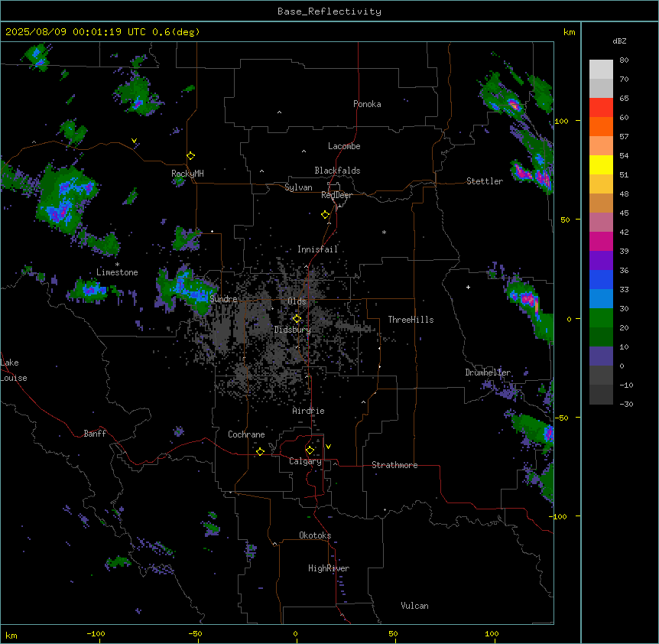Click the Lake Louise label

pyautogui.click(x=14, y=370)
